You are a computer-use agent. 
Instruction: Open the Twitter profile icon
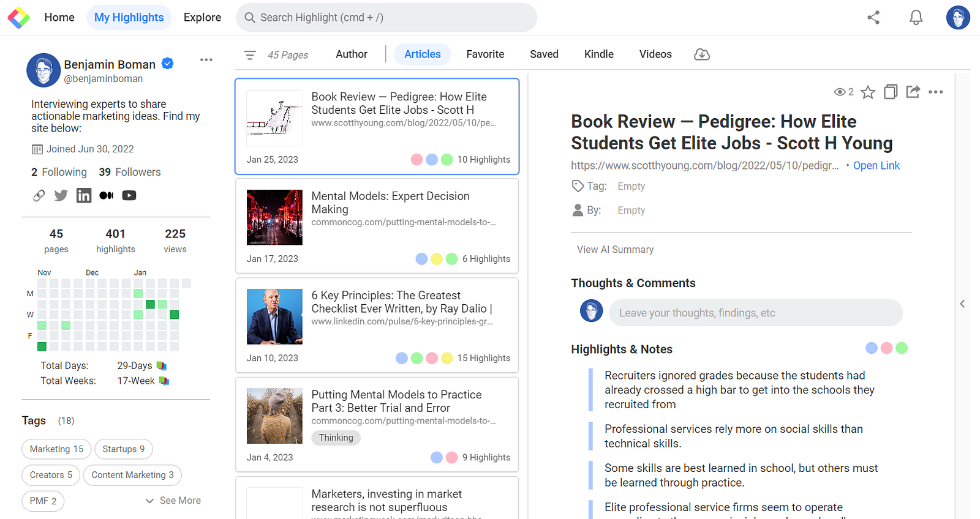61,196
